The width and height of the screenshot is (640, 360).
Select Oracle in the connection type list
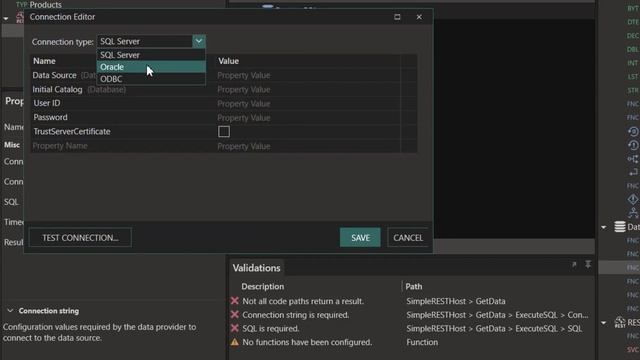(x=151, y=67)
